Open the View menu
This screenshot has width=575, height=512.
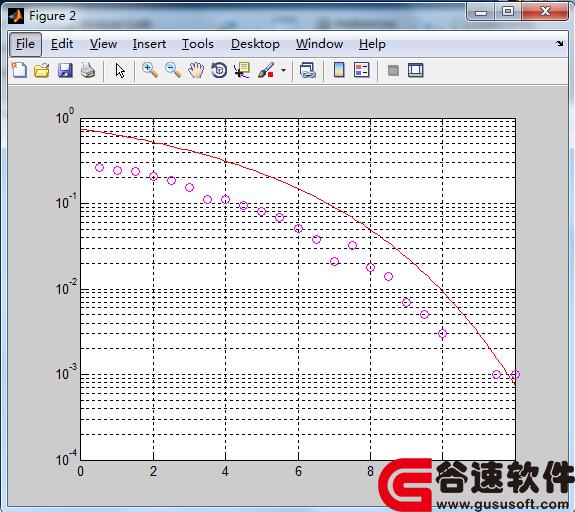[103, 44]
